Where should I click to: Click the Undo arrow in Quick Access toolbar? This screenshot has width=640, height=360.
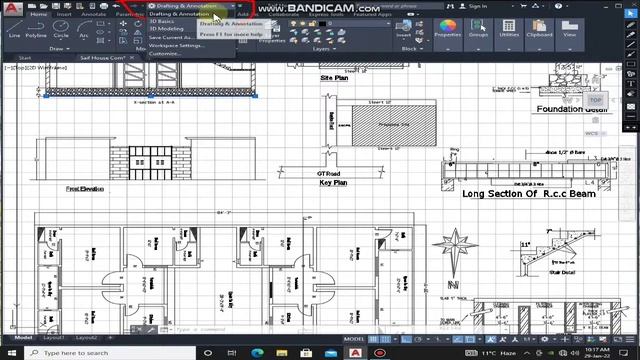(x=116, y=6)
